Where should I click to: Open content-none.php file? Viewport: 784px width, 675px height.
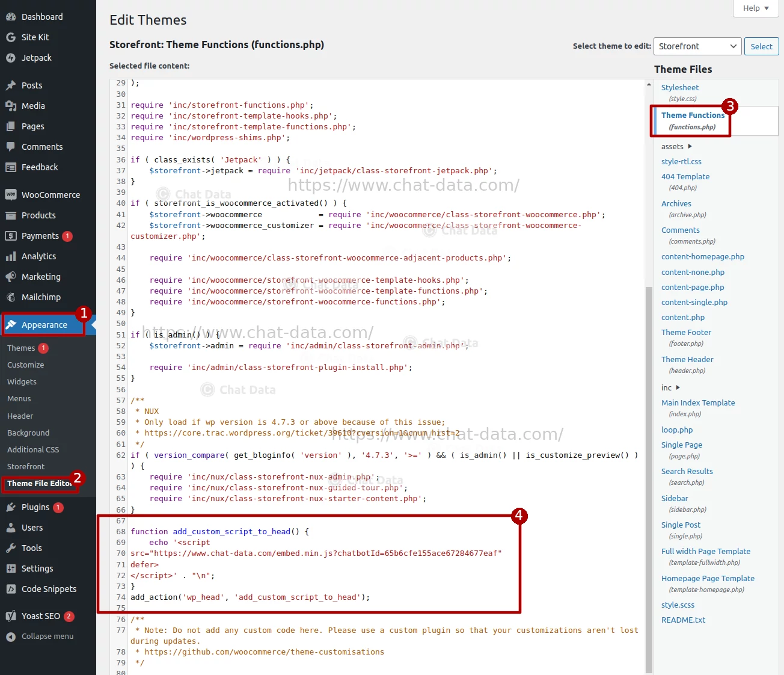(x=693, y=273)
